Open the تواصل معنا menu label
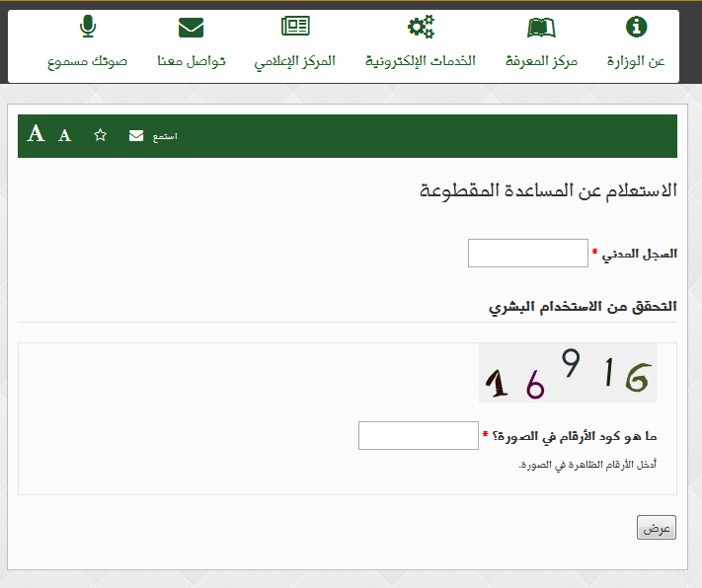This screenshot has height=588, width=702. tap(192, 61)
